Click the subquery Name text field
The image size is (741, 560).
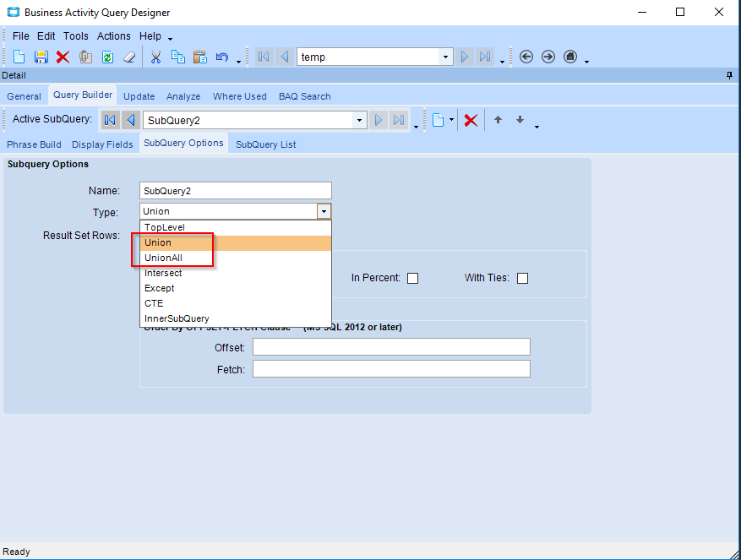tap(236, 191)
